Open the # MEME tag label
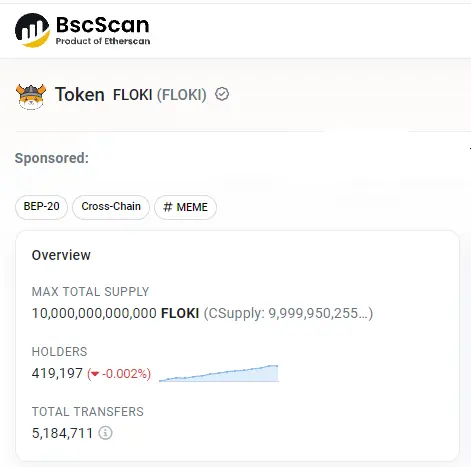Image resolution: width=471 pixels, height=467 pixels. click(x=185, y=207)
